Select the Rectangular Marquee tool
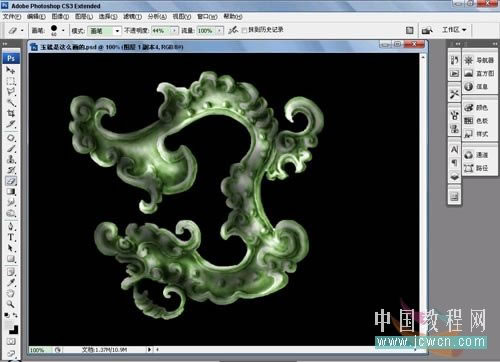500x362 pixels. click(11, 81)
